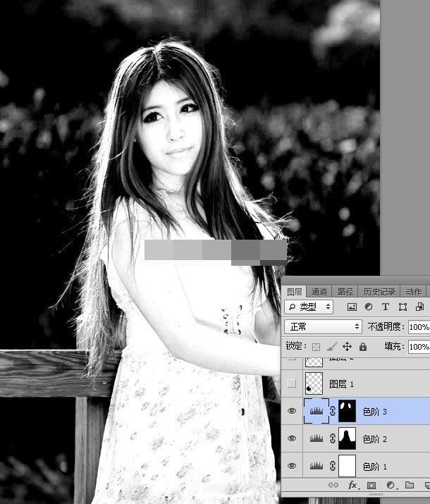The image size is (430, 504).
Task: Open the fx layer style menu
Action: 354,486
